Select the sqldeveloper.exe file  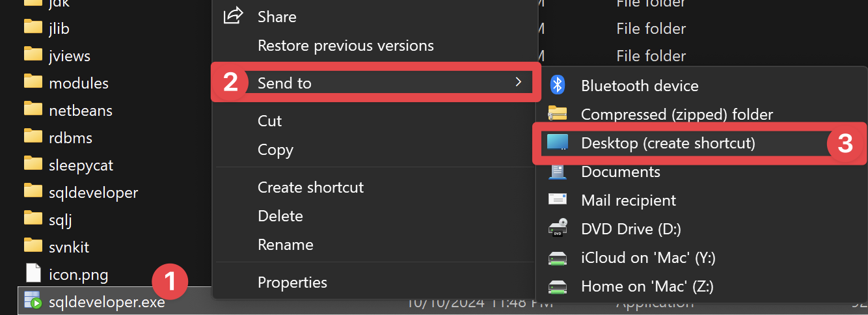[x=107, y=302]
